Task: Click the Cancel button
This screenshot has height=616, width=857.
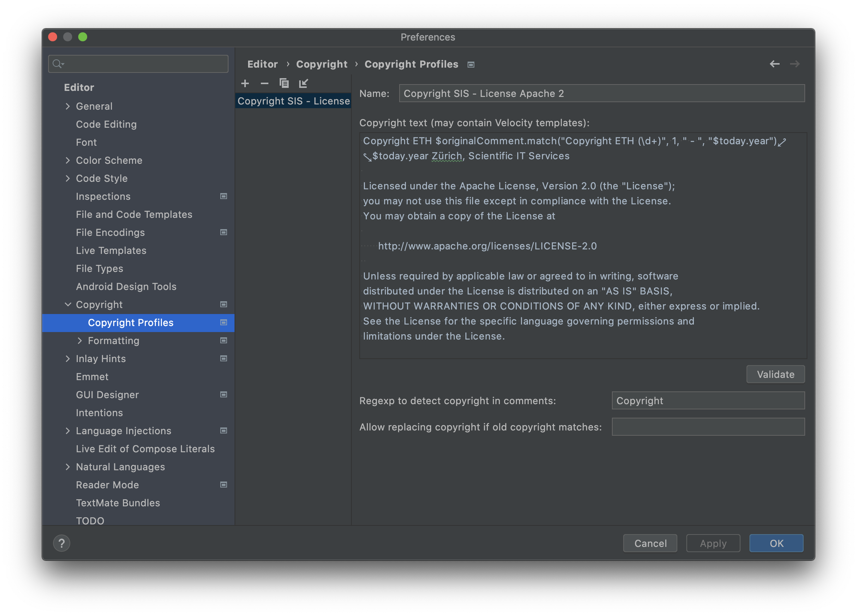Action: [x=650, y=543]
